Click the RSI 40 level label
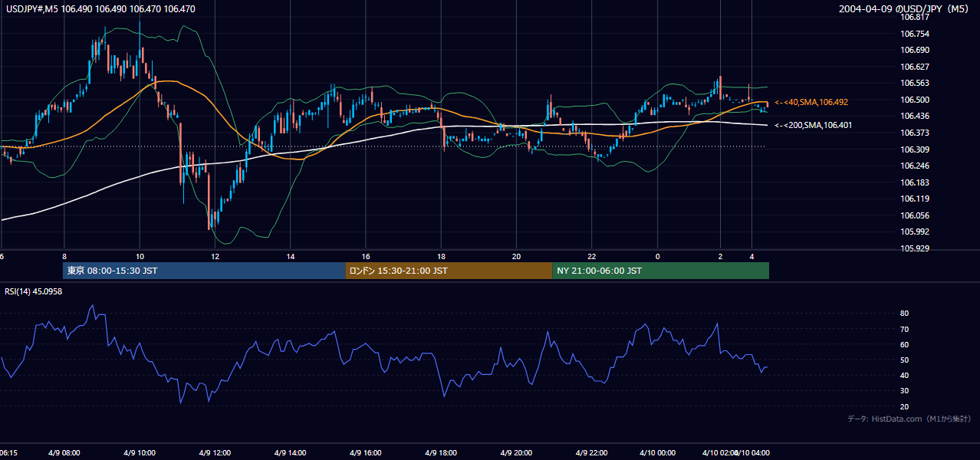980x460 pixels. (905, 375)
